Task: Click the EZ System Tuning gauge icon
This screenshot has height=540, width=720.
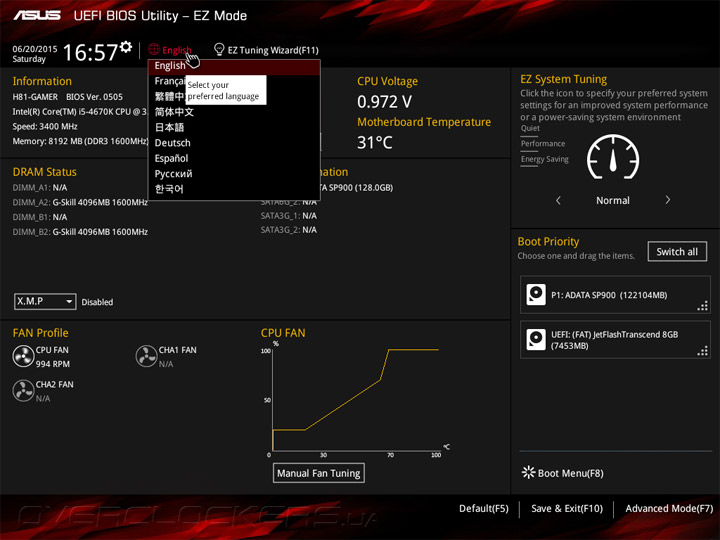Action: (x=613, y=157)
